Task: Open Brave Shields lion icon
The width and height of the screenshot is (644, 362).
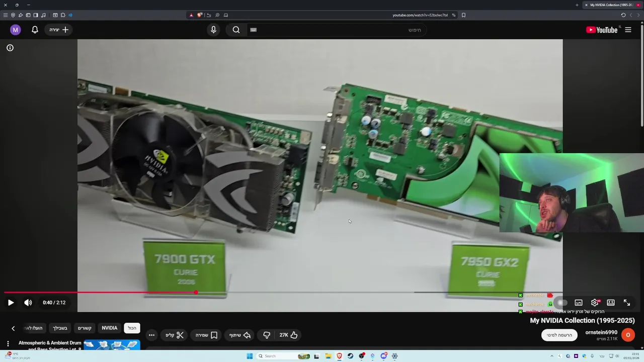Action: [x=199, y=15]
